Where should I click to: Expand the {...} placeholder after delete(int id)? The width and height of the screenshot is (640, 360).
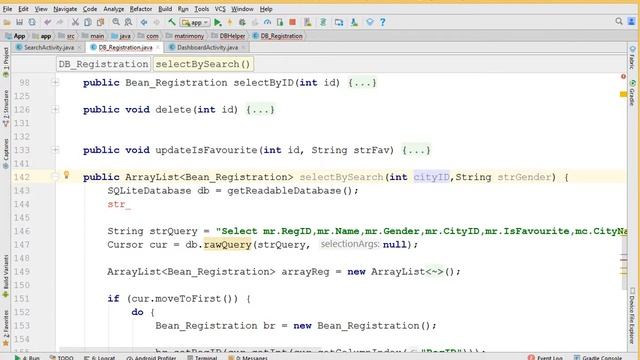[x=260, y=110]
